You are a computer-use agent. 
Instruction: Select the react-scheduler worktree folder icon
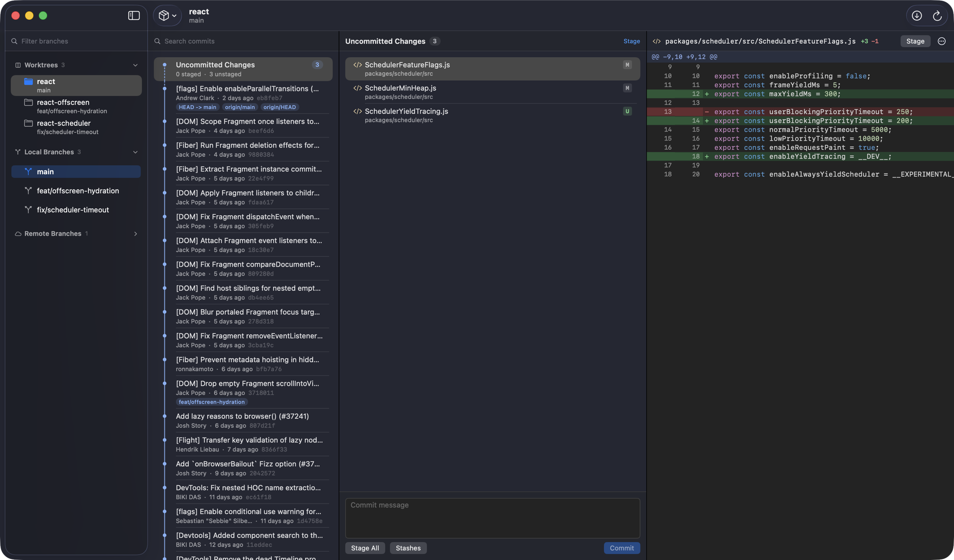pyautogui.click(x=28, y=124)
